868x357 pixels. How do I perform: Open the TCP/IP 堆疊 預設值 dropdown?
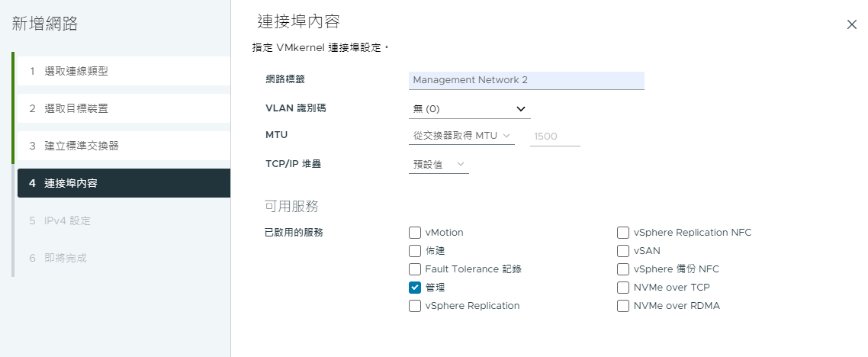tap(439, 164)
